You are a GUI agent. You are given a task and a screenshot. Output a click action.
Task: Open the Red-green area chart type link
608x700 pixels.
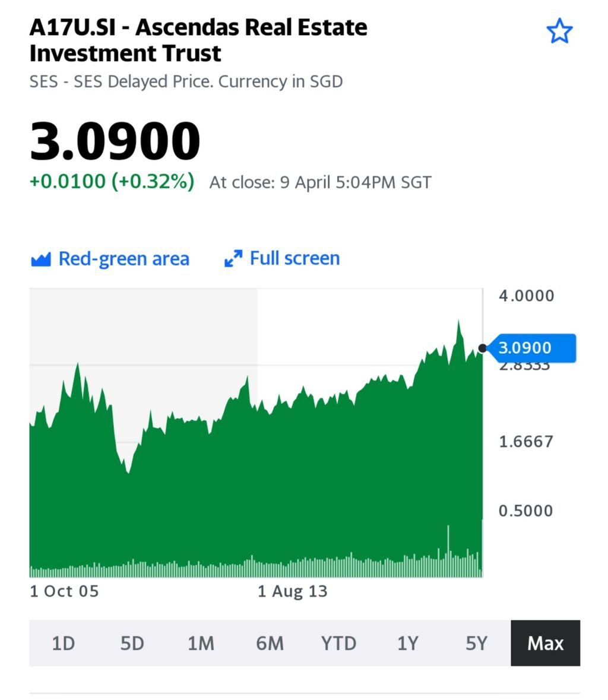coord(110,259)
